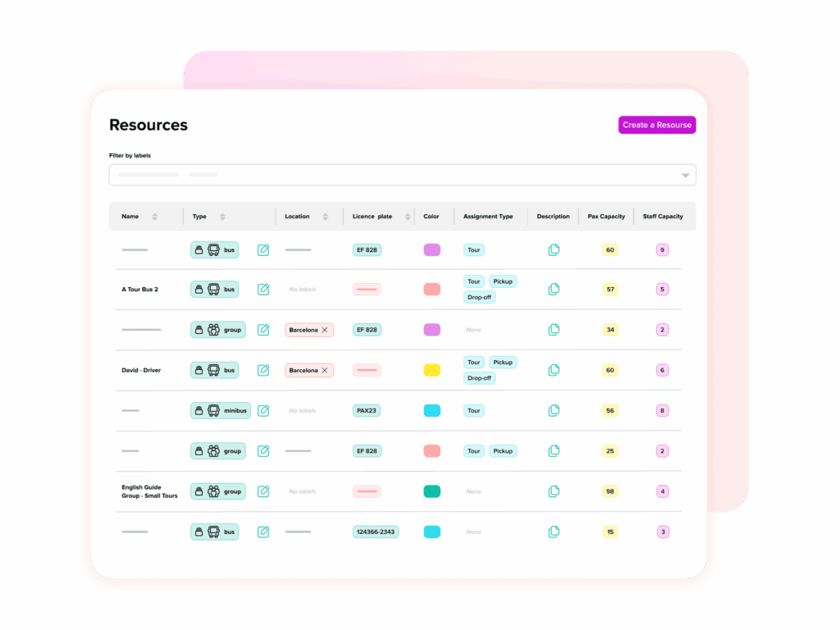Remove Barcelona label from David - Driver row
The height and width of the screenshot is (630, 840).
coord(325,371)
